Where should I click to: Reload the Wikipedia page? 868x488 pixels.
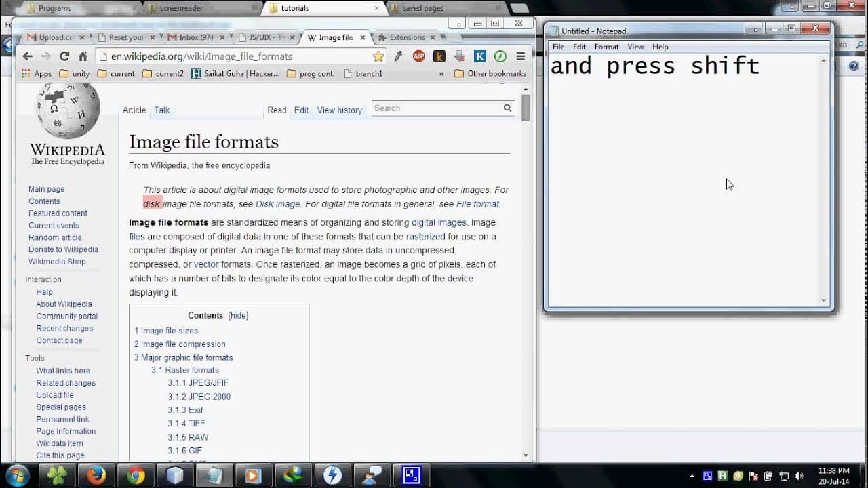tap(64, 56)
